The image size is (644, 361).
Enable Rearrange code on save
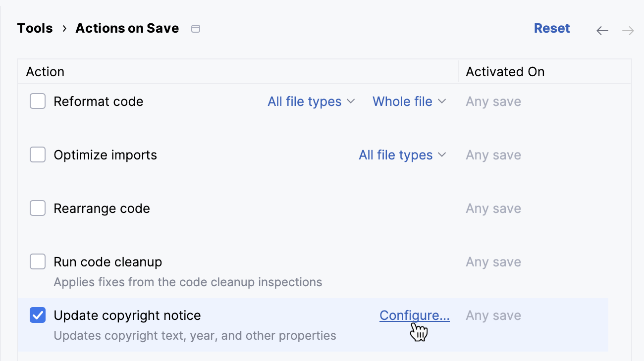tap(38, 208)
